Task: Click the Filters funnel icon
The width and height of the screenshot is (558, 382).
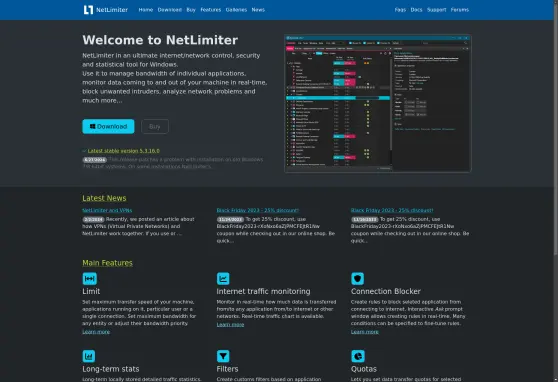Action: (x=223, y=356)
